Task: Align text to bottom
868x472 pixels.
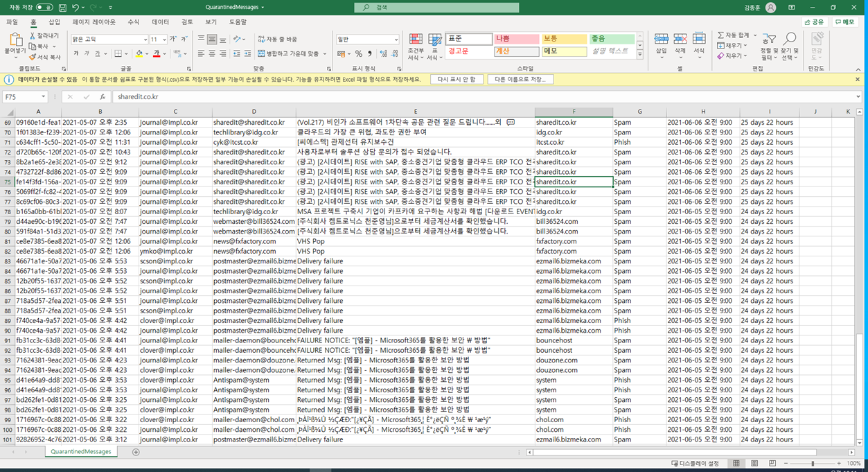Action: (x=223, y=39)
